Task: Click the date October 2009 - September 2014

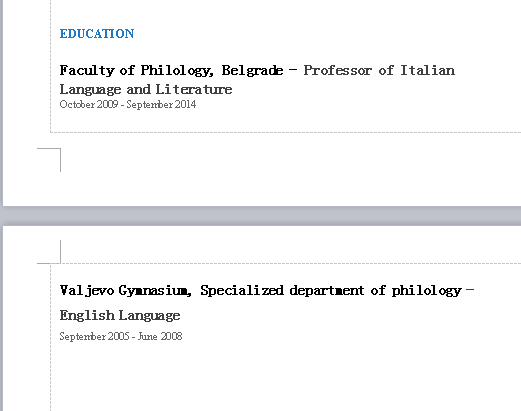Action: [x=128, y=104]
